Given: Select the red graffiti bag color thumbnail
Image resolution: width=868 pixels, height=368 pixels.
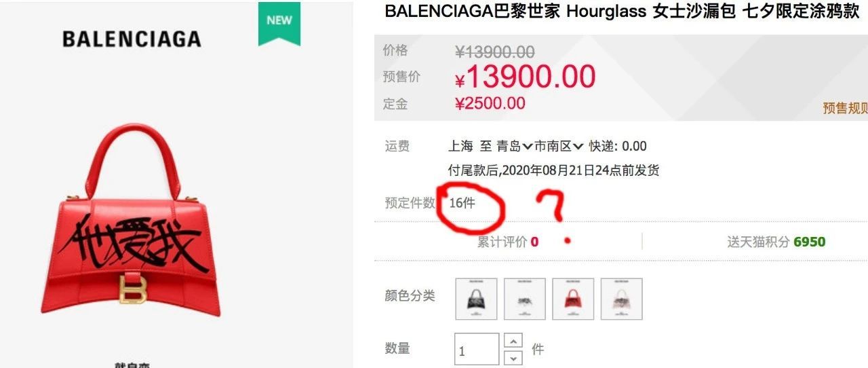Looking at the screenshot, I should tap(573, 299).
